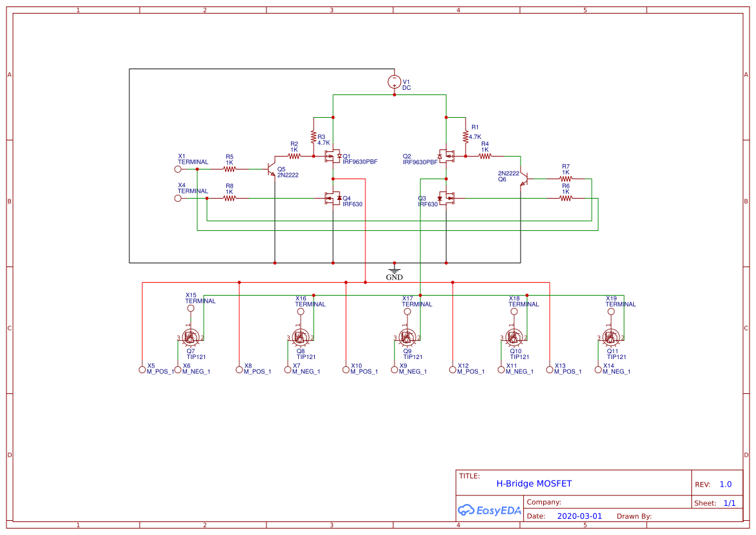Click resistor R3 4.7K symbol
The height and width of the screenshot is (535, 756).
click(314, 137)
